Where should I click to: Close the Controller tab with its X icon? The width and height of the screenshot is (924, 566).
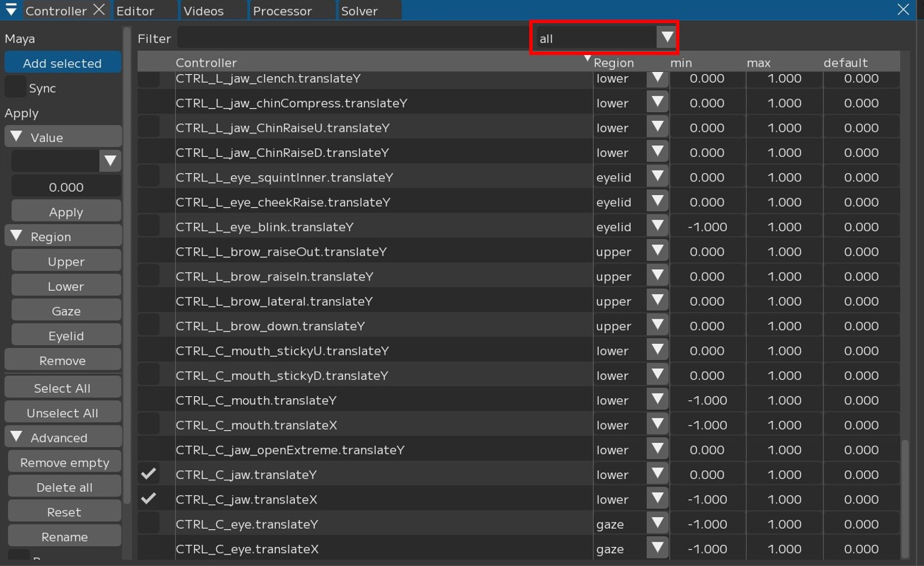tap(99, 10)
